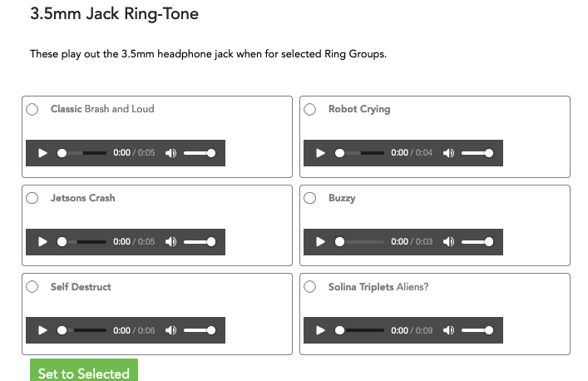588x381 pixels.
Task: Play the Self Destruct ringtone preview
Action: point(42,330)
